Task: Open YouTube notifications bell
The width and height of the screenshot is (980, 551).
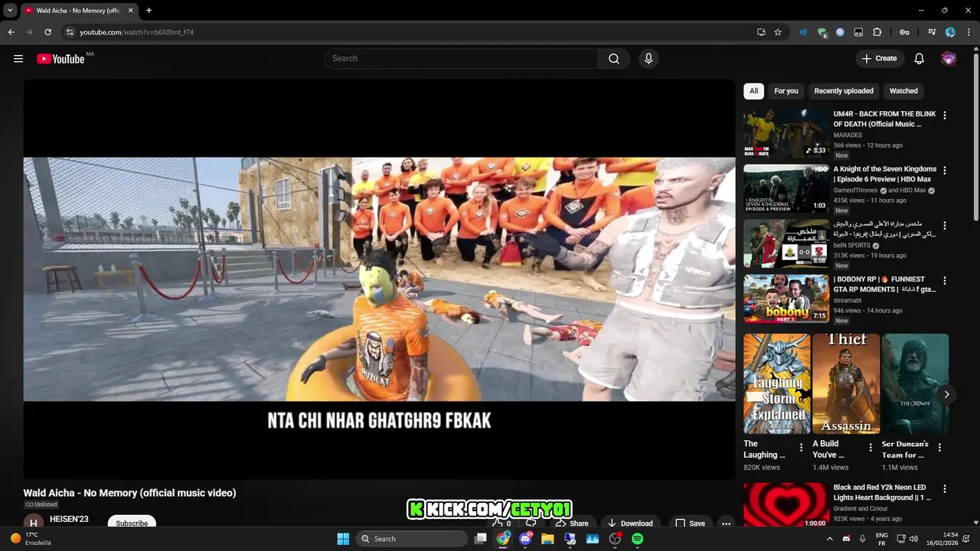Action: coord(920,59)
